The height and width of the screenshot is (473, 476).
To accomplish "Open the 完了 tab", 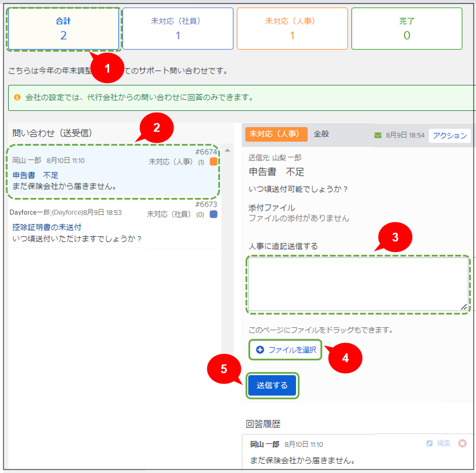I will pyautogui.click(x=406, y=28).
